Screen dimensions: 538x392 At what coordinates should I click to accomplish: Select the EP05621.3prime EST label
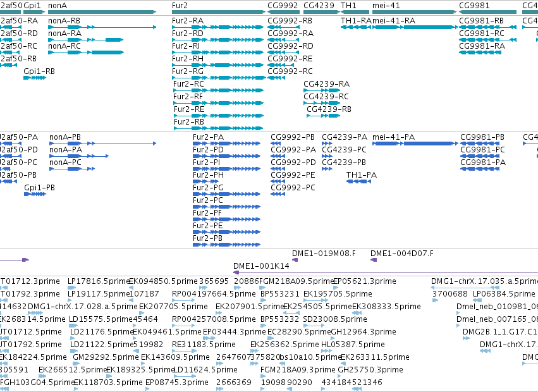pyautogui.click(x=365, y=281)
